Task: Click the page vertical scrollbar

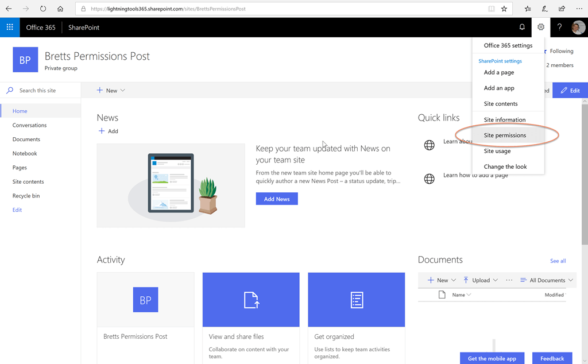Action: pyautogui.click(x=585, y=175)
